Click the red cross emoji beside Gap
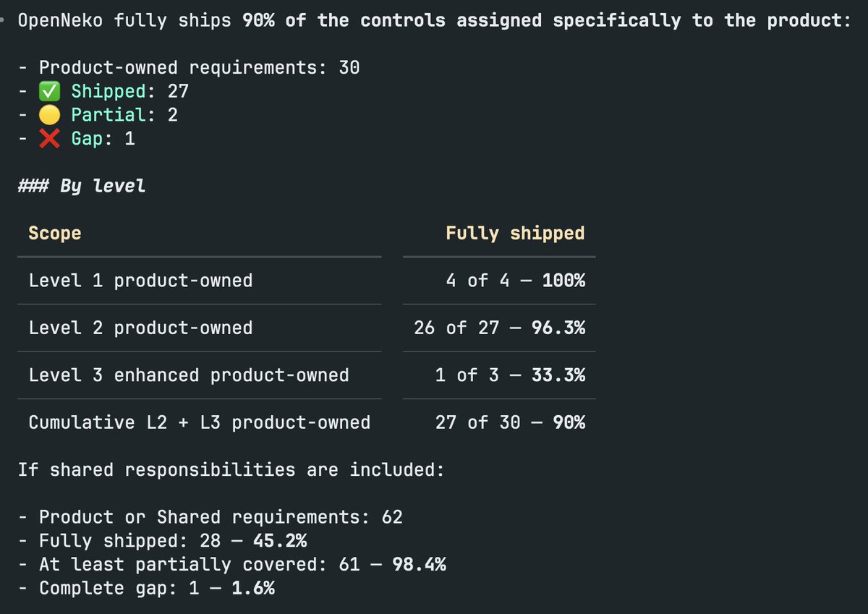The height and width of the screenshot is (614, 868). tap(49, 138)
